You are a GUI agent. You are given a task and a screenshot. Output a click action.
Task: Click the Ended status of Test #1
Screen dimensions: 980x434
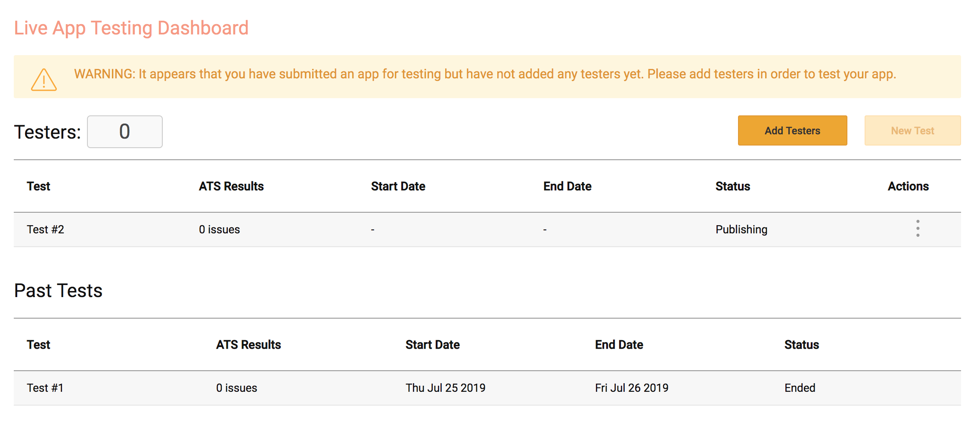pos(799,387)
